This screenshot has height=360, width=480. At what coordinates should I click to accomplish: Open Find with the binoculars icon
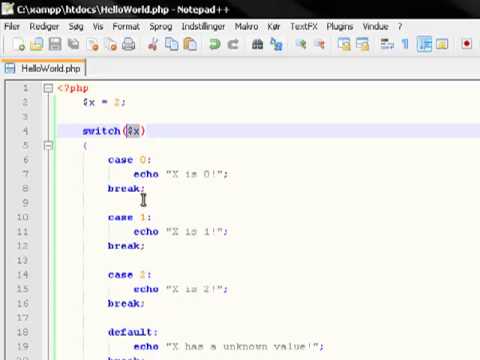257,44
